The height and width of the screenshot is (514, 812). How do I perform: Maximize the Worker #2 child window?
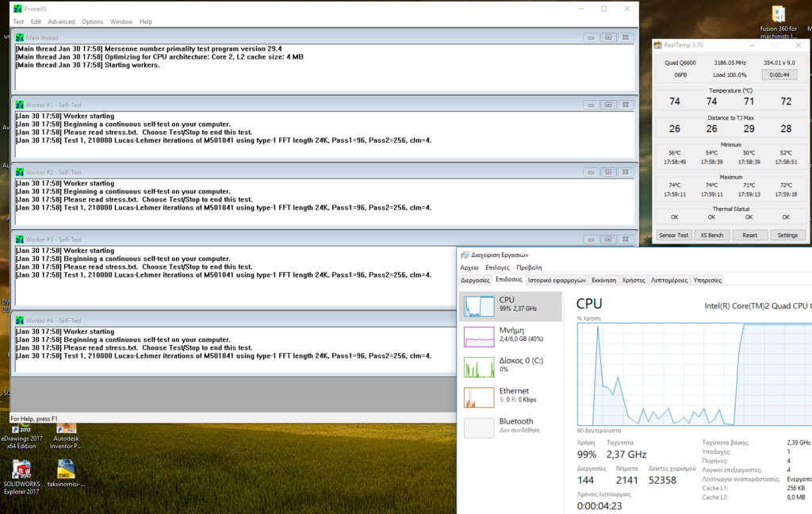pyautogui.click(x=608, y=172)
